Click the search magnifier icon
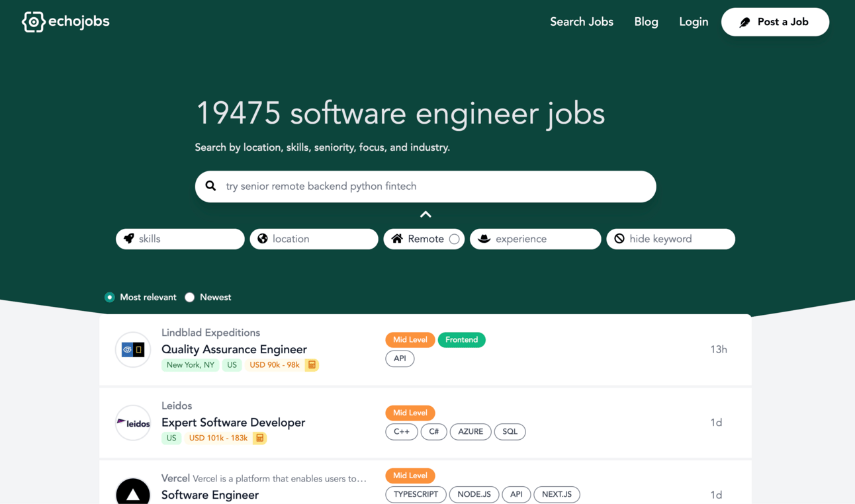This screenshot has height=504, width=855. [x=210, y=187]
